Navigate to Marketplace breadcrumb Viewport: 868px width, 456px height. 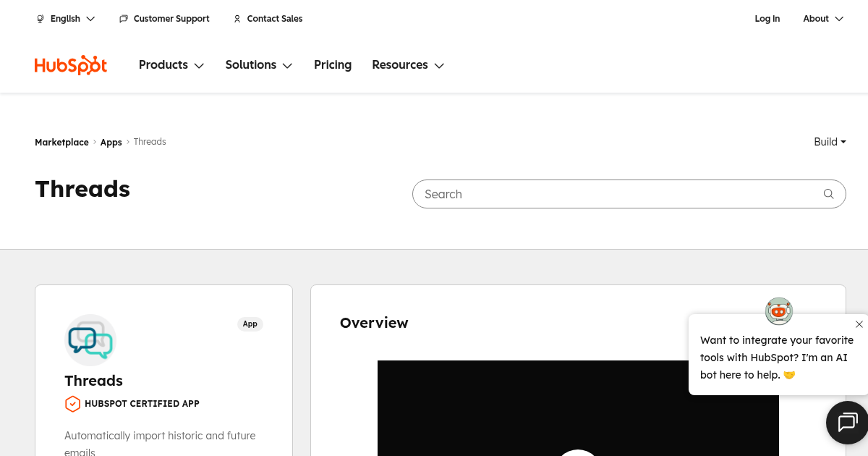pos(61,143)
